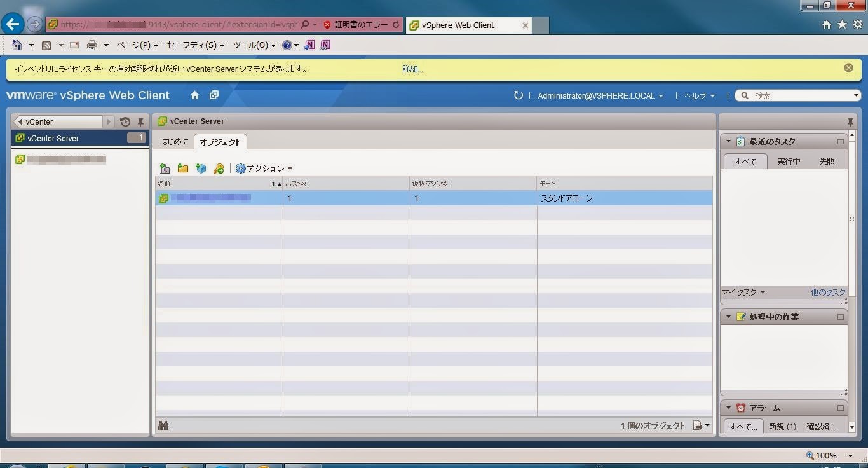This screenshot has height=468, width=868.
Task: Click the browser home icon at top right
Action: click(827, 24)
